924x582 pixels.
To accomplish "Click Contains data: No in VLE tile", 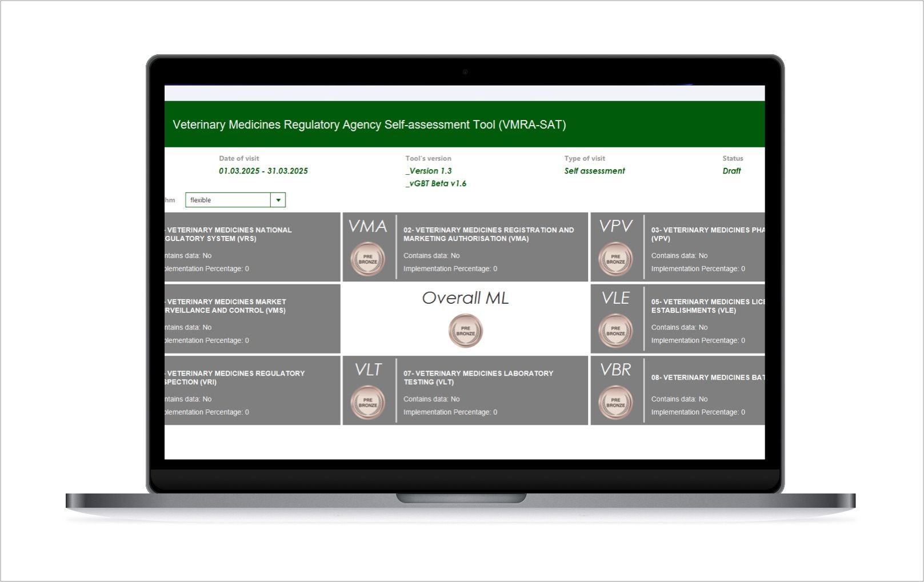I will tap(679, 327).
